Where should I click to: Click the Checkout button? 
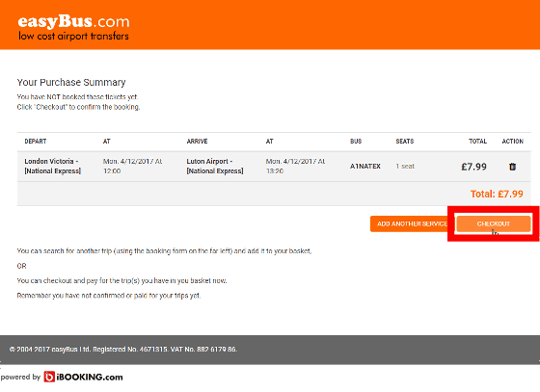494,223
